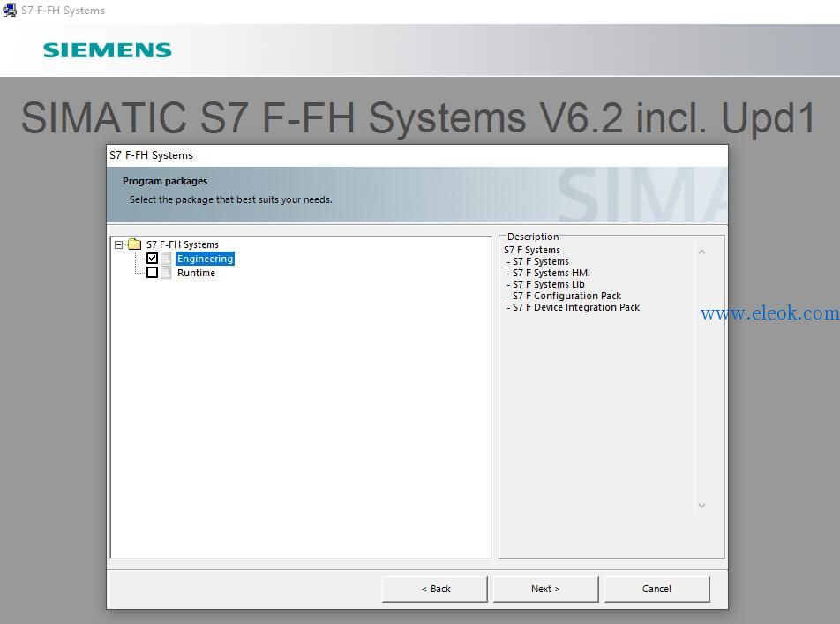The height and width of the screenshot is (624, 840).
Task: Collapse the S7 F-FH Systems tree node
Action: pyautogui.click(x=118, y=245)
